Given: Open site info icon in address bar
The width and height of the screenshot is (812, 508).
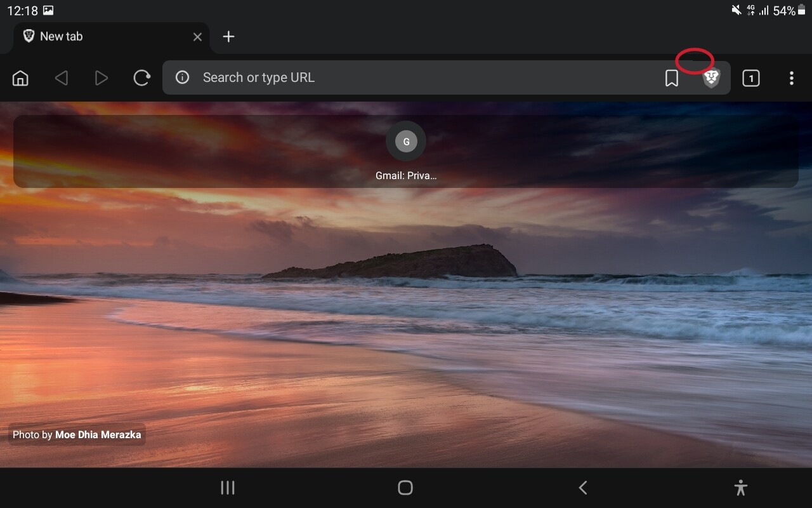Looking at the screenshot, I should pos(183,77).
